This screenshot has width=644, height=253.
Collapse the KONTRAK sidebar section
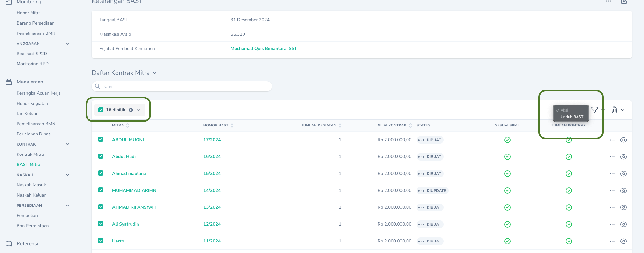click(67, 144)
